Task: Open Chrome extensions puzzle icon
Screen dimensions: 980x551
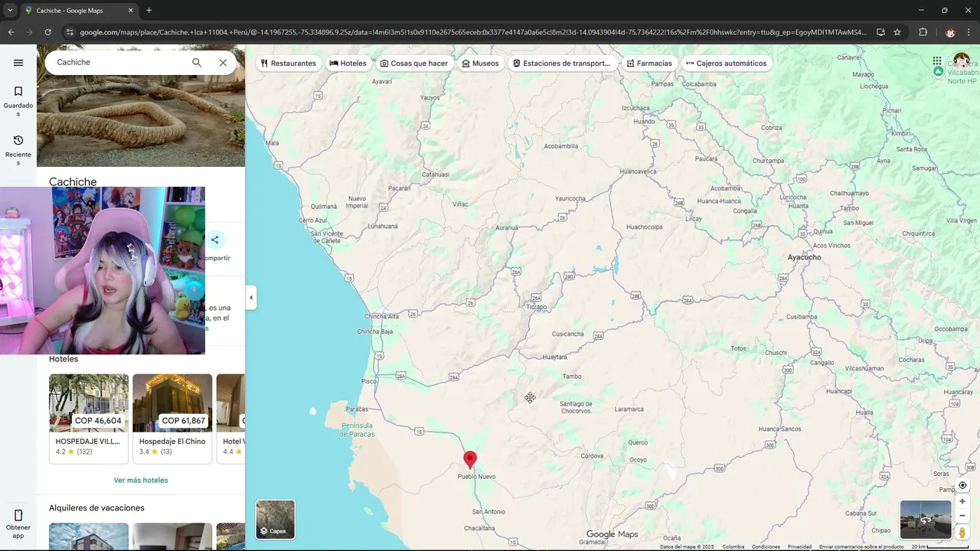Action: (923, 32)
